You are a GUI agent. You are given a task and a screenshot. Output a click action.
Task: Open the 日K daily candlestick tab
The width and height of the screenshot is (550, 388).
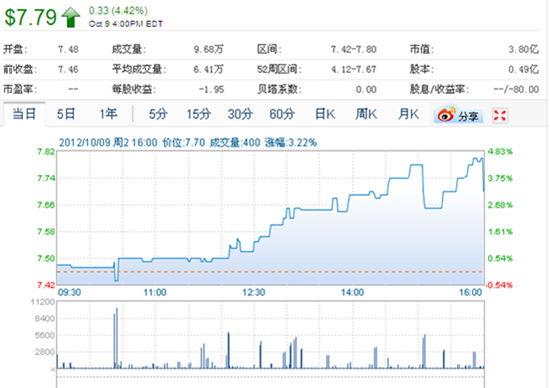coord(325,114)
